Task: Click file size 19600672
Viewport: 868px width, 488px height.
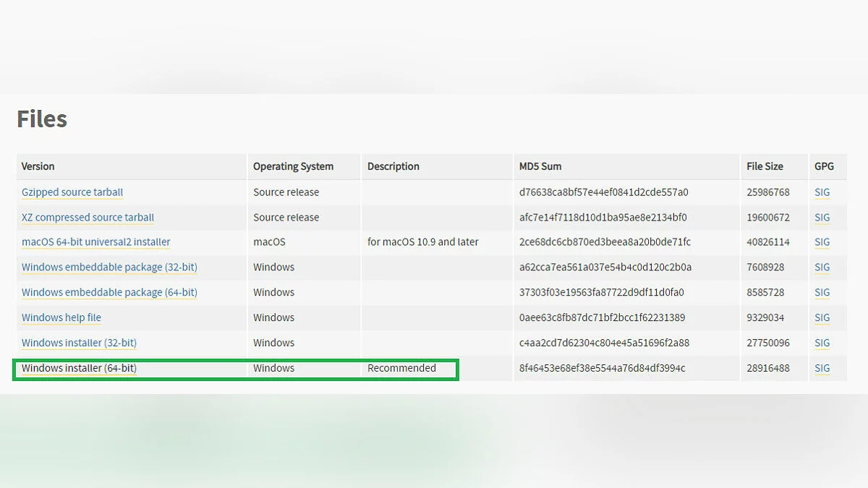Action: click(x=768, y=218)
